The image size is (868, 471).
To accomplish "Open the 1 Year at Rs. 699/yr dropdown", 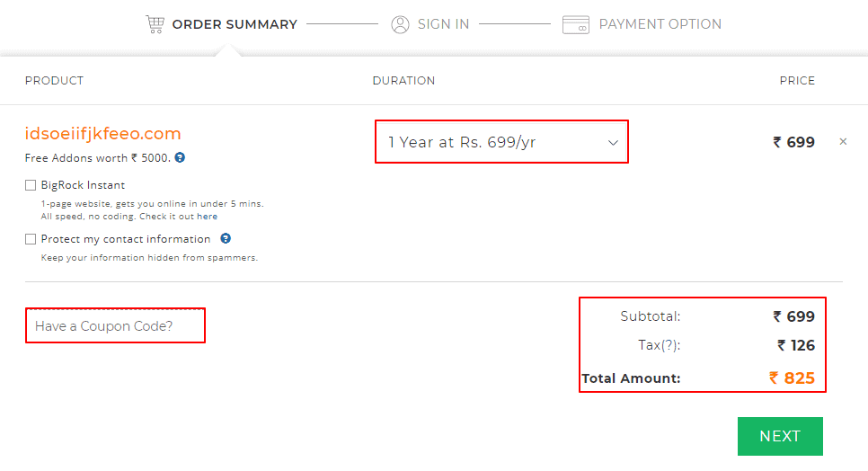I will click(500, 142).
